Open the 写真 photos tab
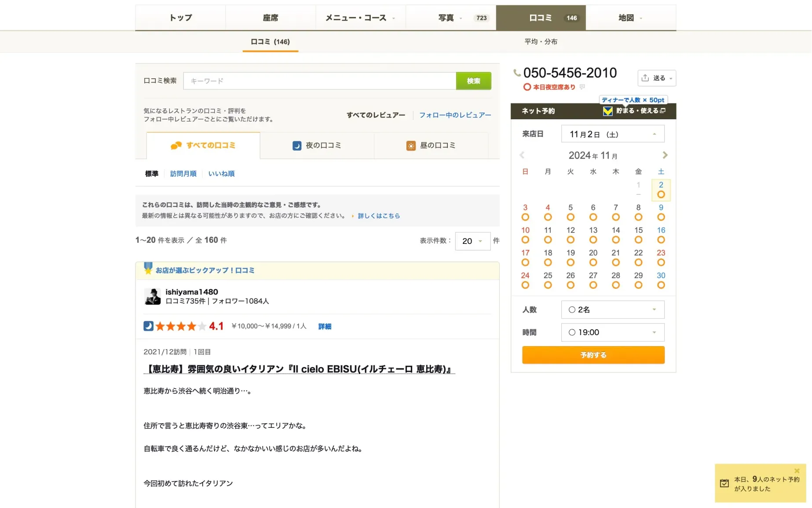This screenshot has height=508, width=812. 450,18
